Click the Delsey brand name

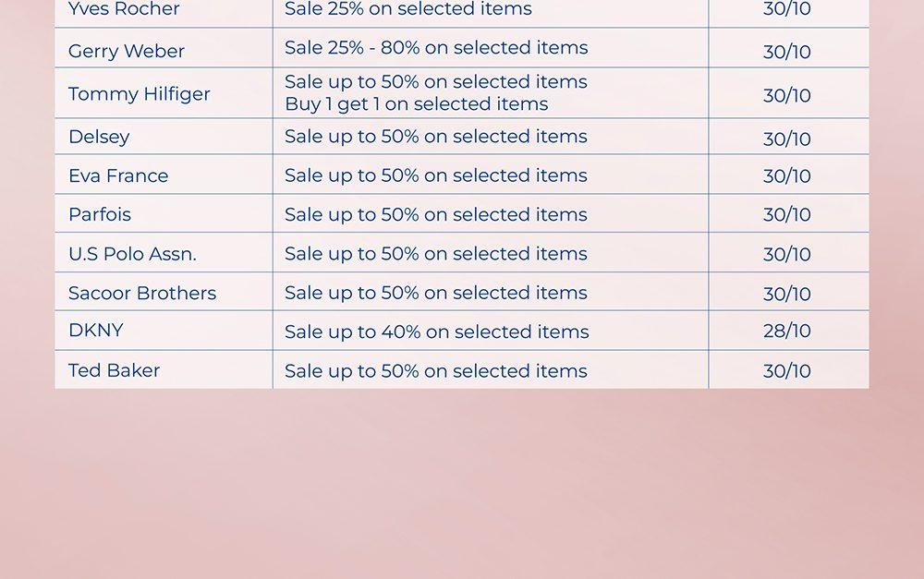coord(99,137)
